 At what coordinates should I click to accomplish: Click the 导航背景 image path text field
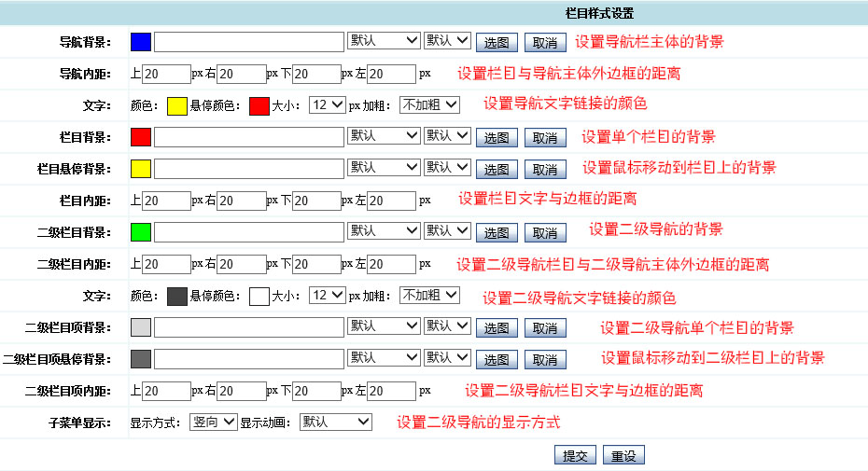(x=249, y=42)
